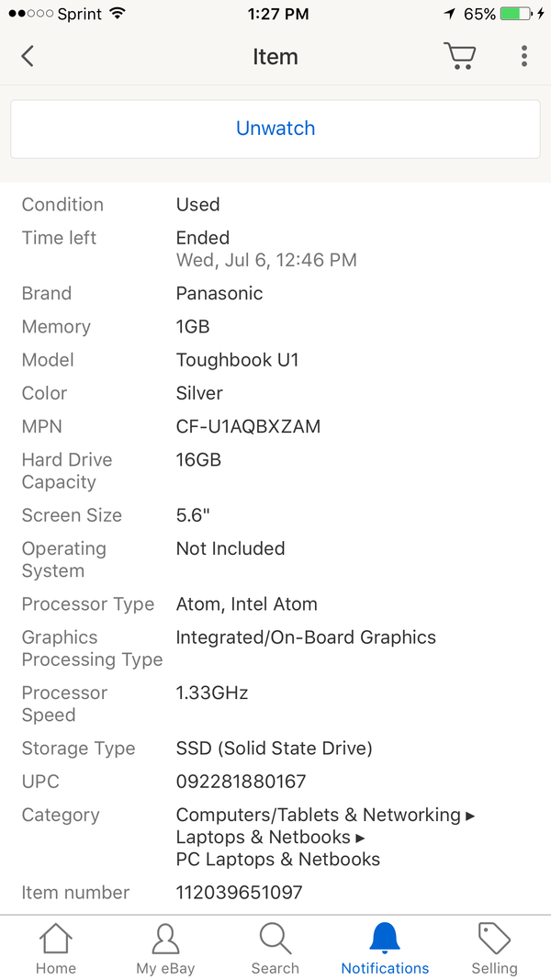Open Computers/Tablets & Networking category
551x980 pixels.
coord(319,815)
